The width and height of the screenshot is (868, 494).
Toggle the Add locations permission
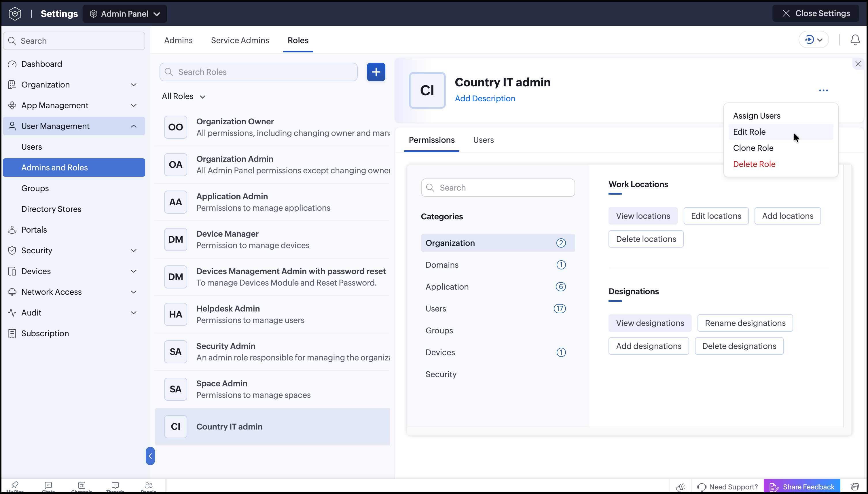pyautogui.click(x=787, y=216)
